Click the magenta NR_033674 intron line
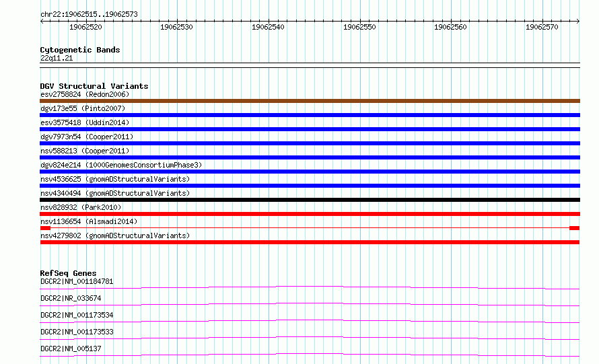599x364 pixels. 310,304
